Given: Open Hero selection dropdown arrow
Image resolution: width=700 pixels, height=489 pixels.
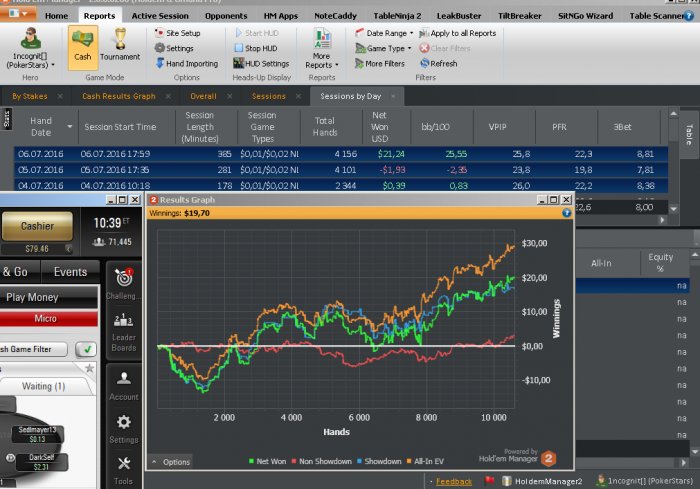Looking at the screenshot, I should point(53,65).
